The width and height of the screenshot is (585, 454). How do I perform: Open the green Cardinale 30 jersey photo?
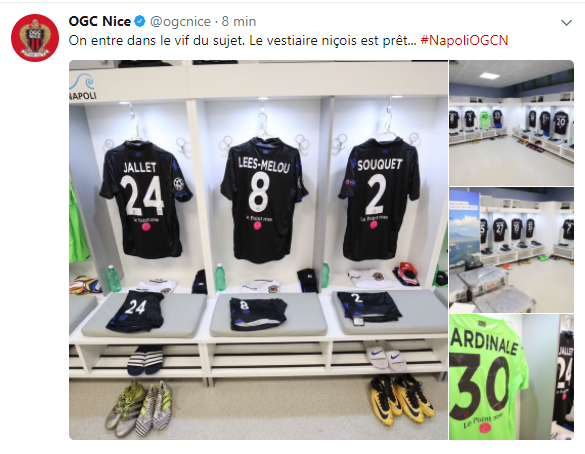click(x=511, y=377)
